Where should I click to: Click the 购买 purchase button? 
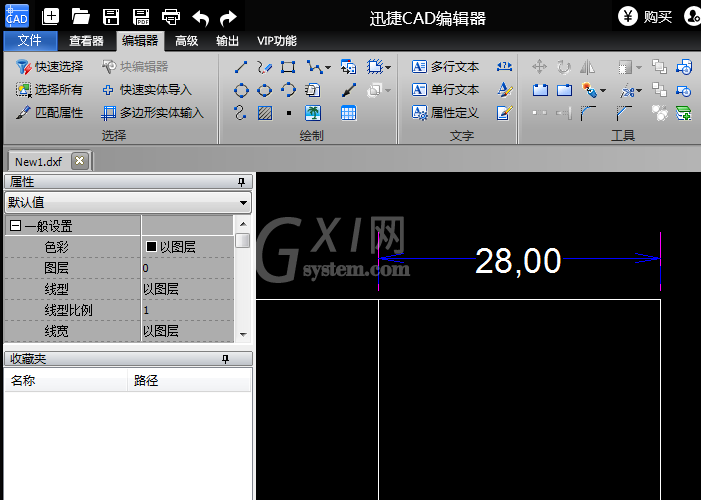click(x=645, y=17)
